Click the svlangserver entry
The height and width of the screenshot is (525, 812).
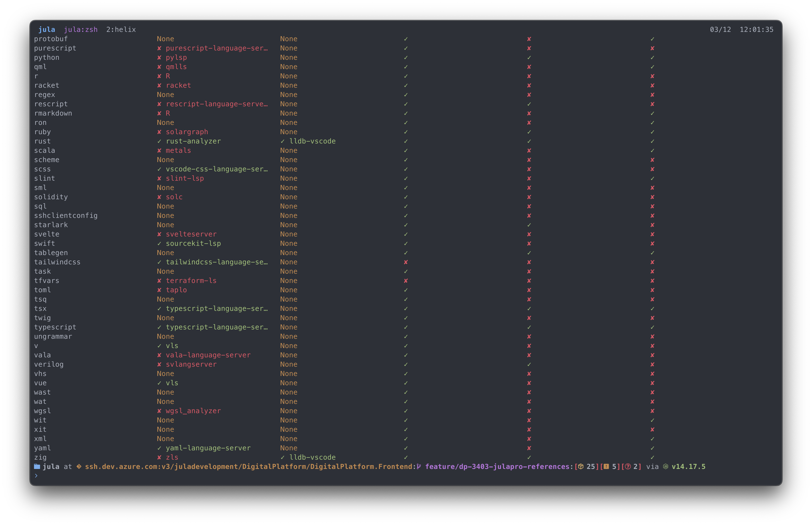[191, 365]
